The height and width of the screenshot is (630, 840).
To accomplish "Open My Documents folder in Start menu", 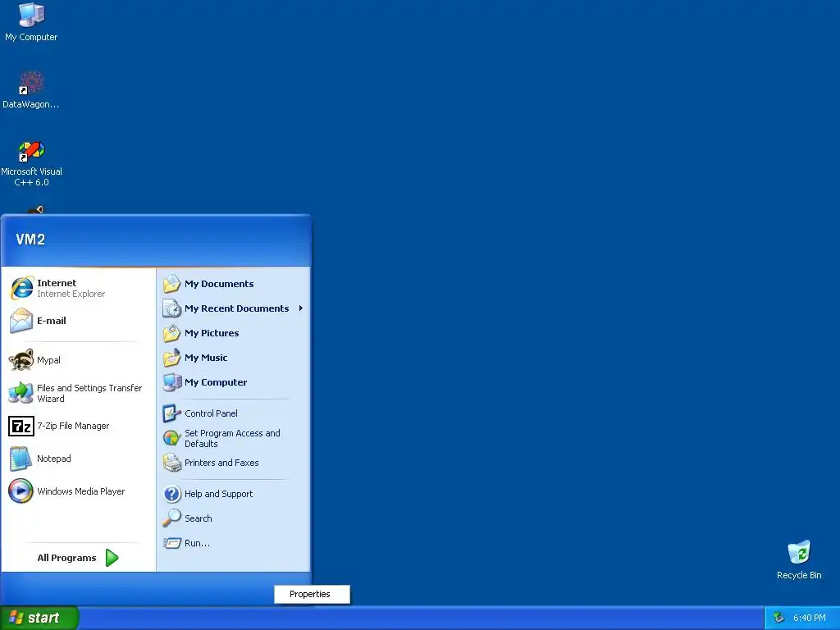I will point(233,284).
